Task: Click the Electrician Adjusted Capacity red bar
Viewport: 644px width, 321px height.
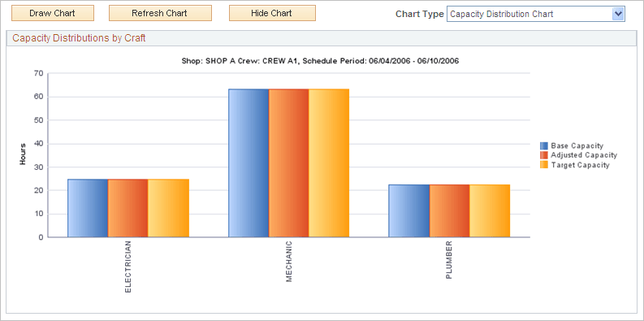Action: (128, 208)
